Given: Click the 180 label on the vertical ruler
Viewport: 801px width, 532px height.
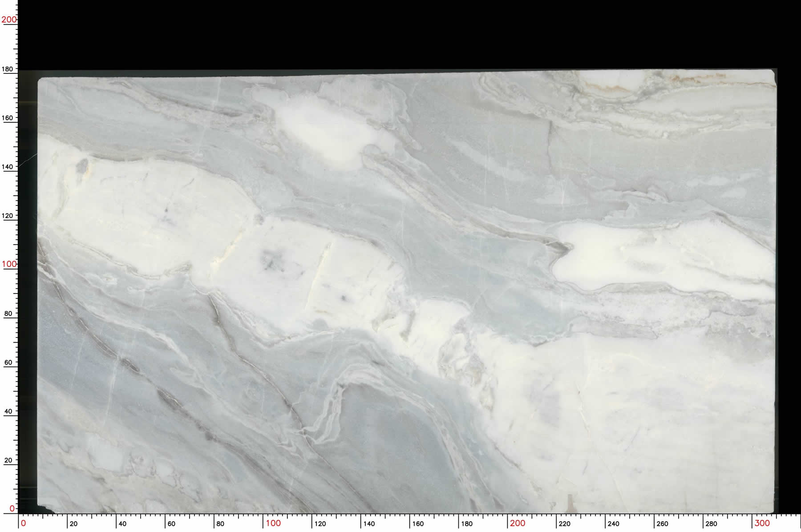Looking at the screenshot, I should pos(8,69).
